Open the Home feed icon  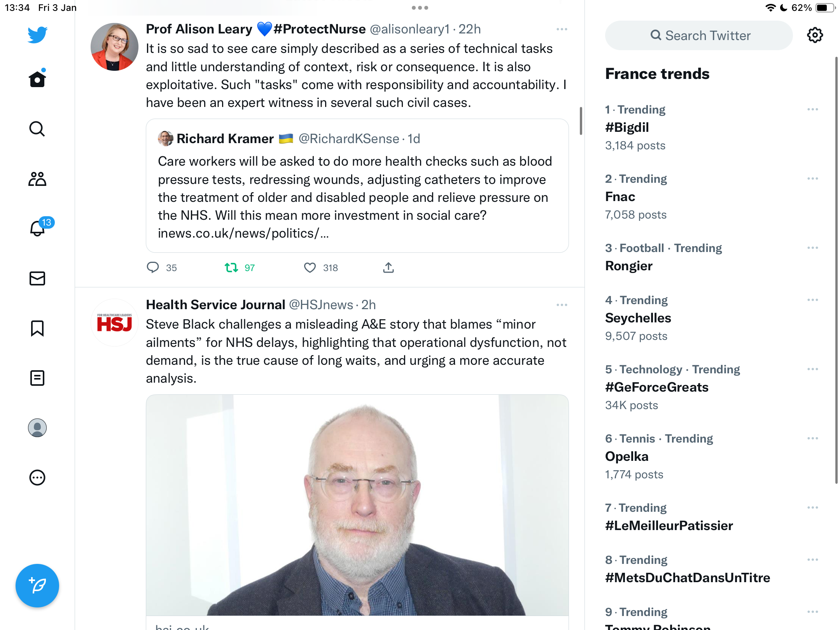[x=37, y=79]
